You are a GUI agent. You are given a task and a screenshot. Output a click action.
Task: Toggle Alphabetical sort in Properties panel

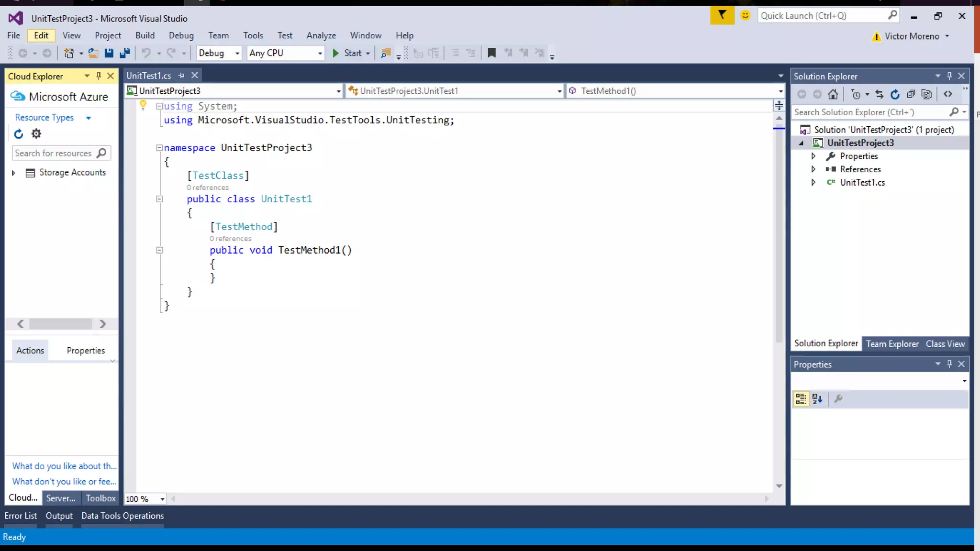tap(817, 399)
